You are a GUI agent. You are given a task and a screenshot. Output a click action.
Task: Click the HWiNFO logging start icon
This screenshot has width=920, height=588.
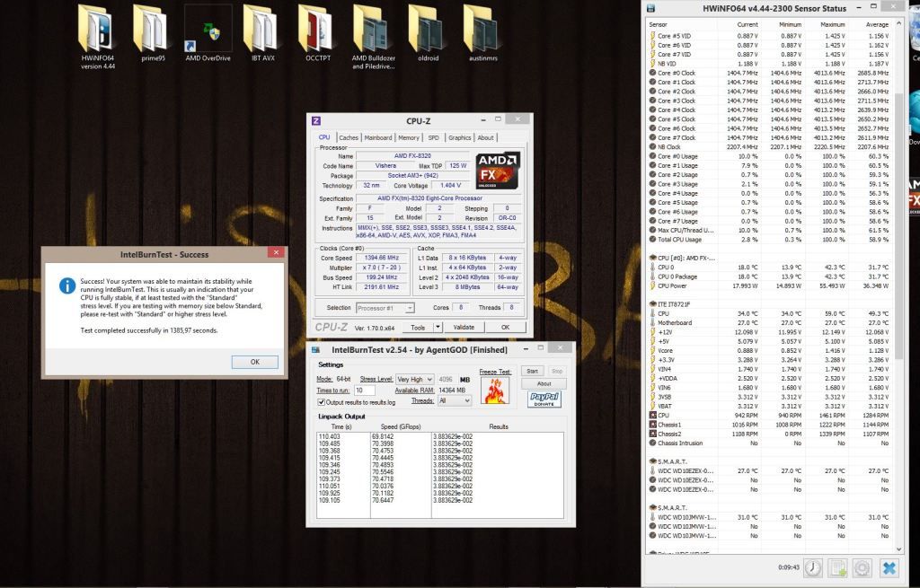(x=837, y=567)
